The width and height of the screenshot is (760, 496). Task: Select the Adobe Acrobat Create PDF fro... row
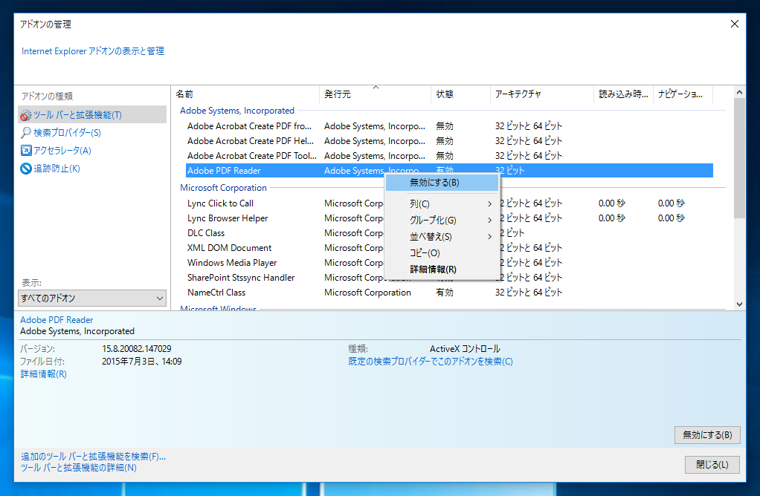coord(449,126)
